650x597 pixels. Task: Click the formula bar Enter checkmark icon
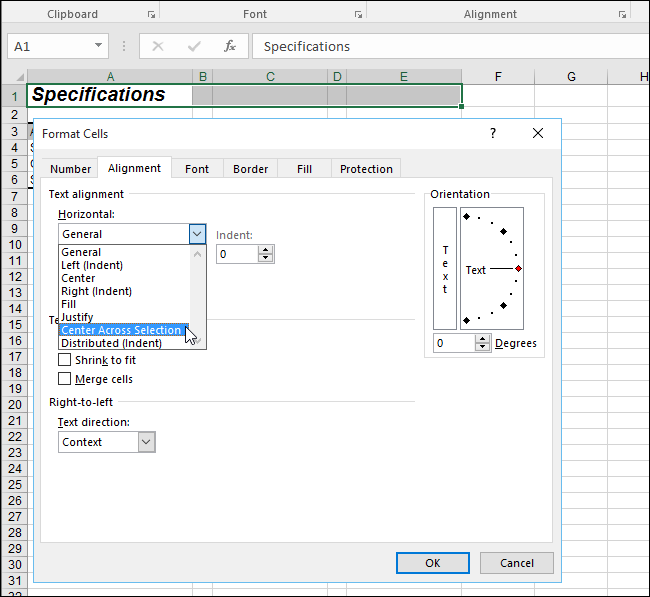pos(194,46)
